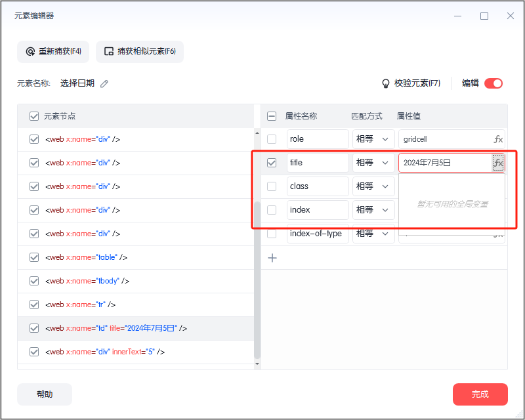Click the collapse-all icon beside 属性名称

pos(272,116)
